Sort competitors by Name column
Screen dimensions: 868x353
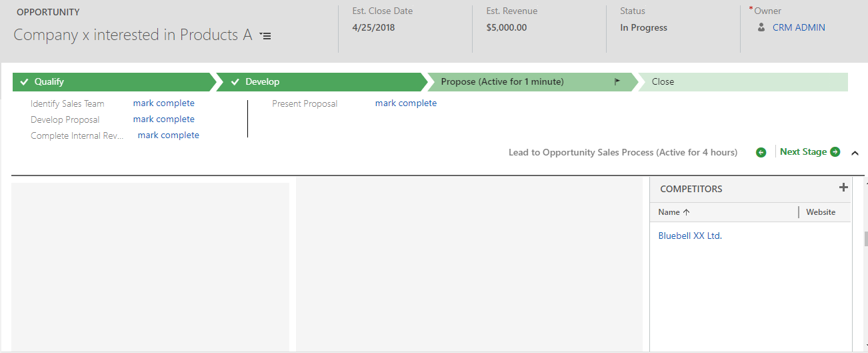(674, 212)
